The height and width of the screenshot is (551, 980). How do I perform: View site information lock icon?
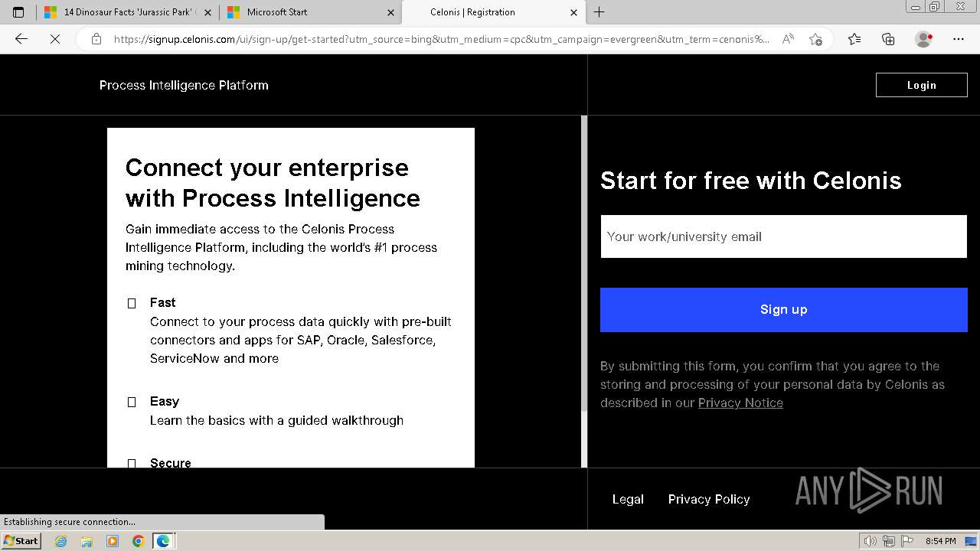(x=96, y=39)
